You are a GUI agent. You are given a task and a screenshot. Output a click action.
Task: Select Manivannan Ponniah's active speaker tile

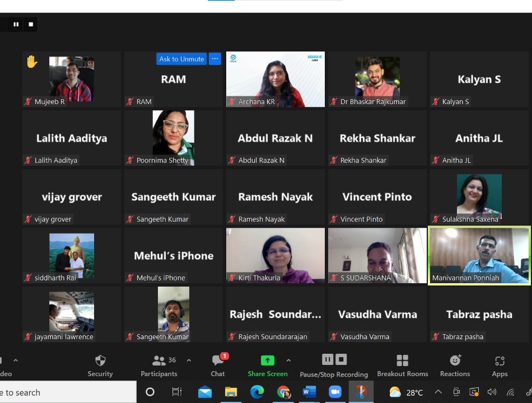point(479,255)
